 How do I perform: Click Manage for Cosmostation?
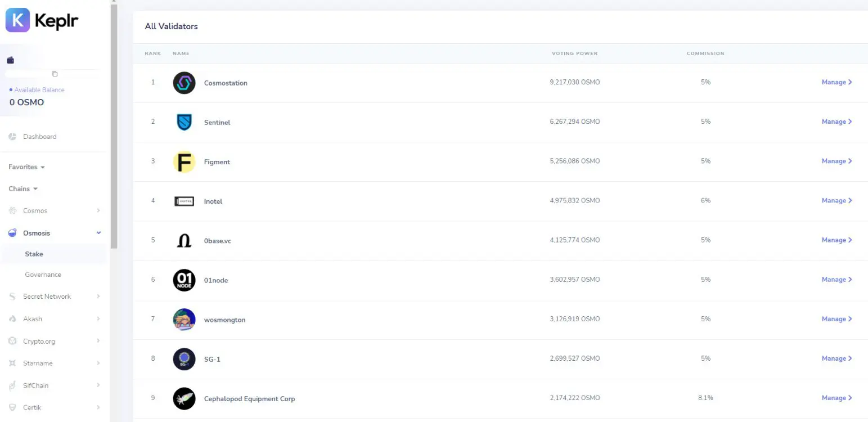pyautogui.click(x=836, y=82)
